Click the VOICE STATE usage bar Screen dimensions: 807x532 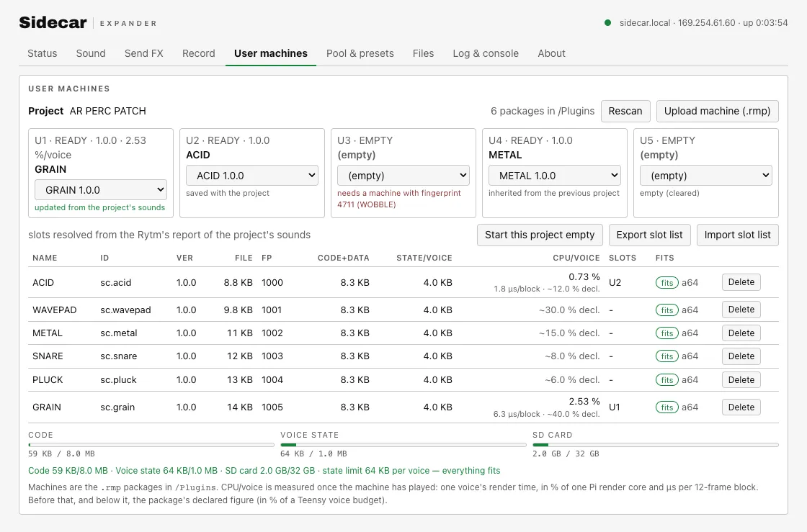pos(403,445)
